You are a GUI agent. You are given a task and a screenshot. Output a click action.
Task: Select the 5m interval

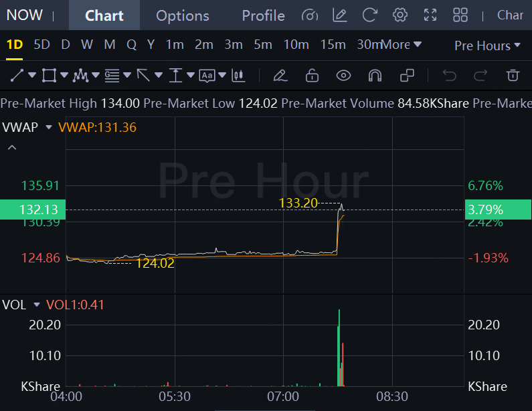pos(263,44)
